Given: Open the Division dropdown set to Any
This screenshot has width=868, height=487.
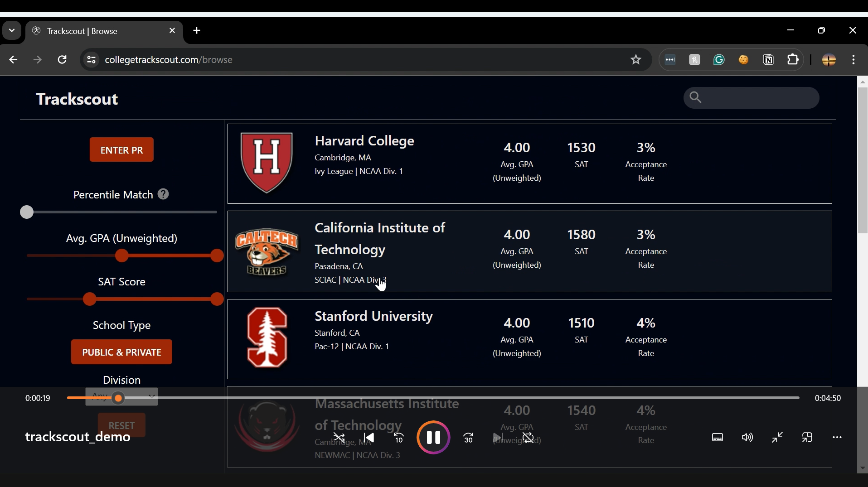Looking at the screenshot, I should coord(121,396).
